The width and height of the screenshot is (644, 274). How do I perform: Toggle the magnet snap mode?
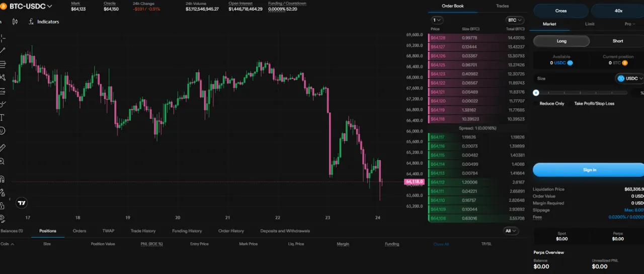2,179
